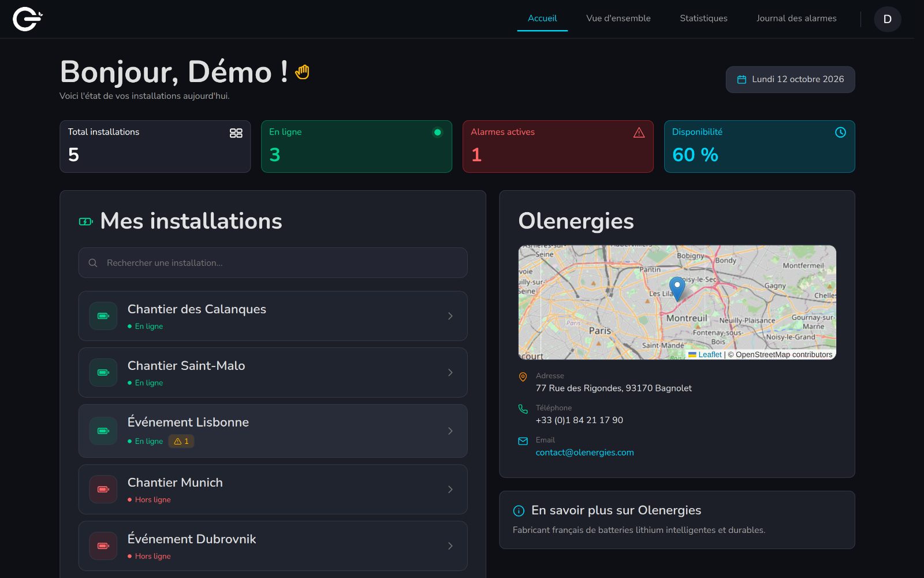The height and width of the screenshot is (578, 924).
Task: Open the user avatar D menu
Action: pyautogui.click(x=888, y=19)
